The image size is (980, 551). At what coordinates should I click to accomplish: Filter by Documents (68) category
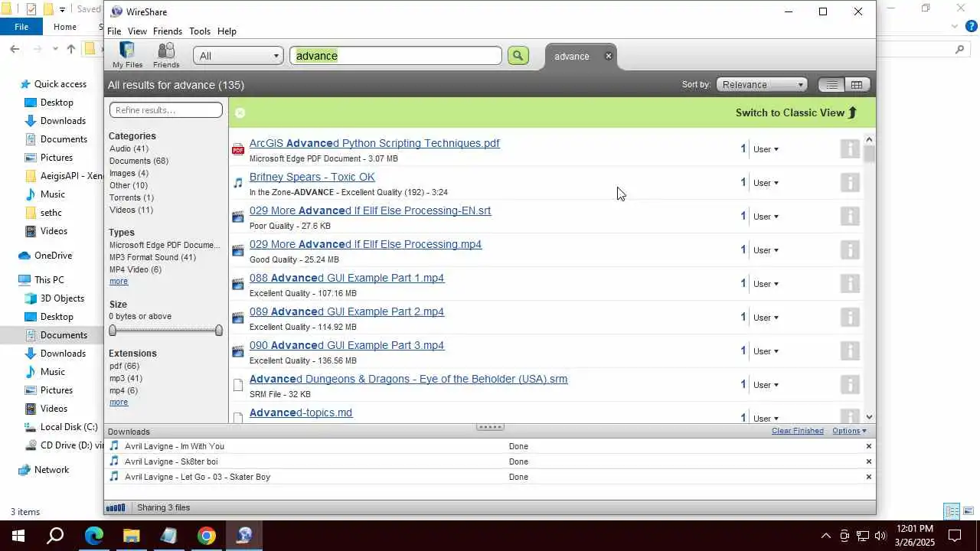139,161
